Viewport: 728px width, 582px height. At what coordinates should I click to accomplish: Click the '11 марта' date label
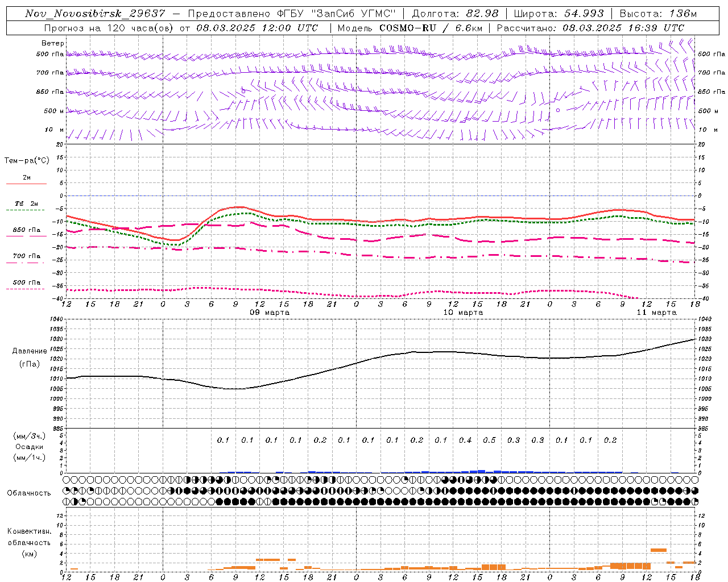(x=656, y=313)
